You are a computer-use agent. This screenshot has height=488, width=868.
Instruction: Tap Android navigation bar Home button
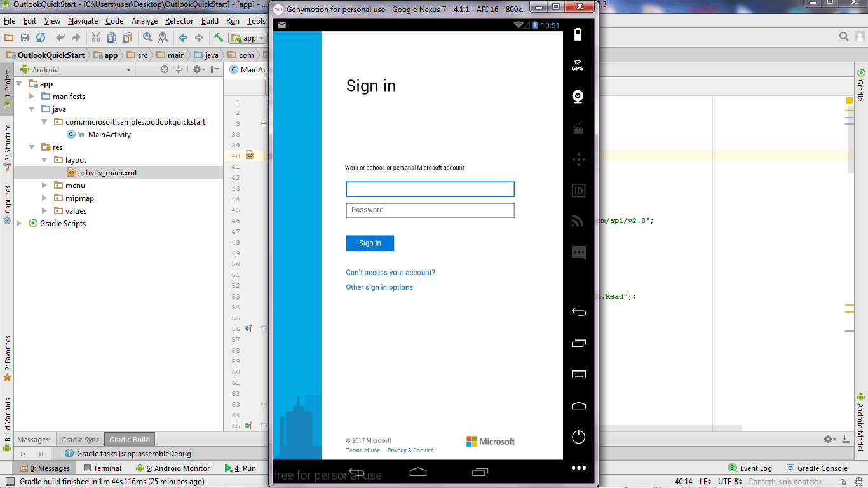418,471
